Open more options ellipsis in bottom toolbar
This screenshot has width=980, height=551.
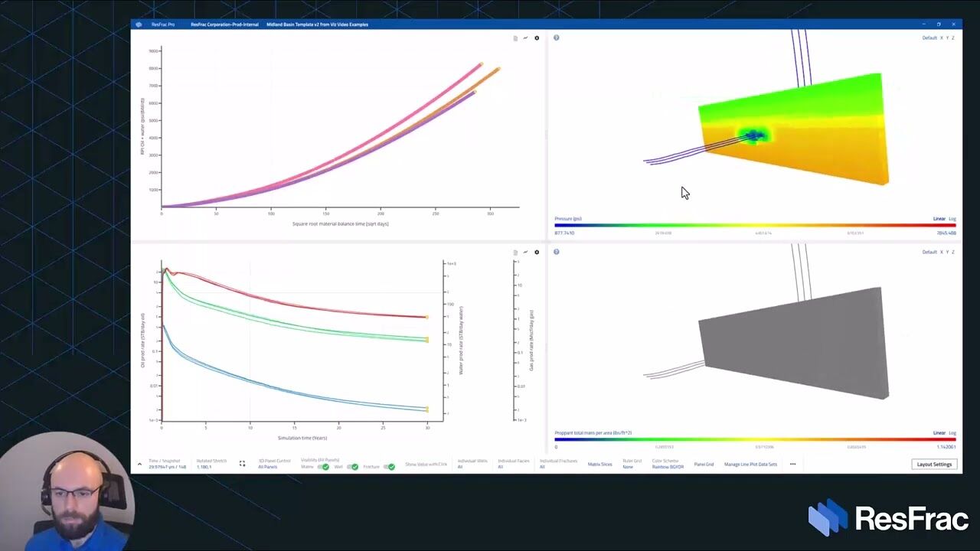point(792,464)
